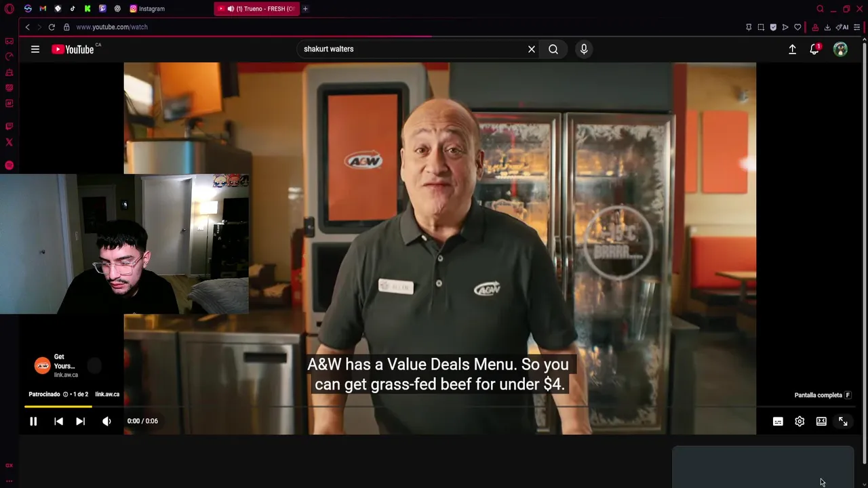Clear the YouTube search text
This screenshot has width=868, height=488.
[532, 49]
